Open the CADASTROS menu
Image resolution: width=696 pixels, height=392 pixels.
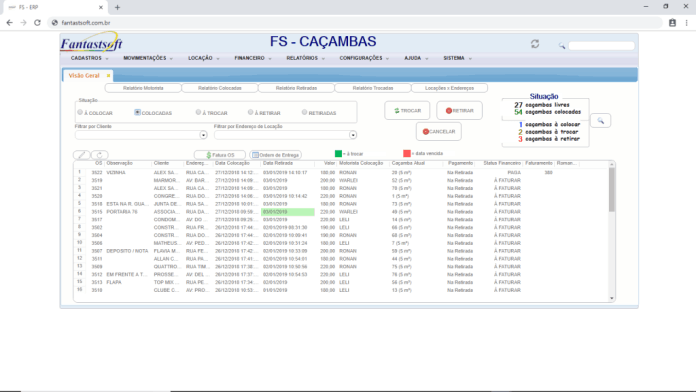(x=89, y=58)
